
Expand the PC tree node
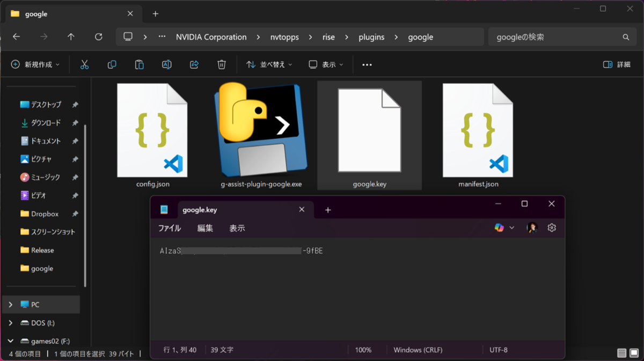10,305
